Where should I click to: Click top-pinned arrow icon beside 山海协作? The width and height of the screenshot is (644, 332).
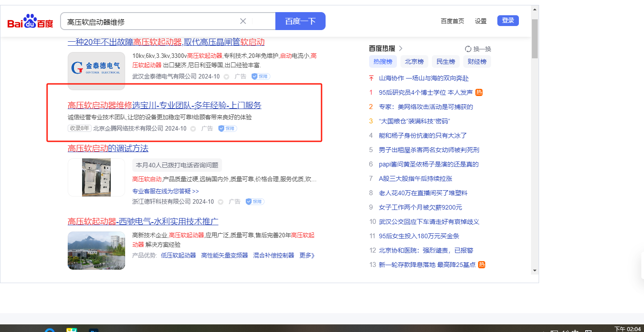tap(371, 78)
